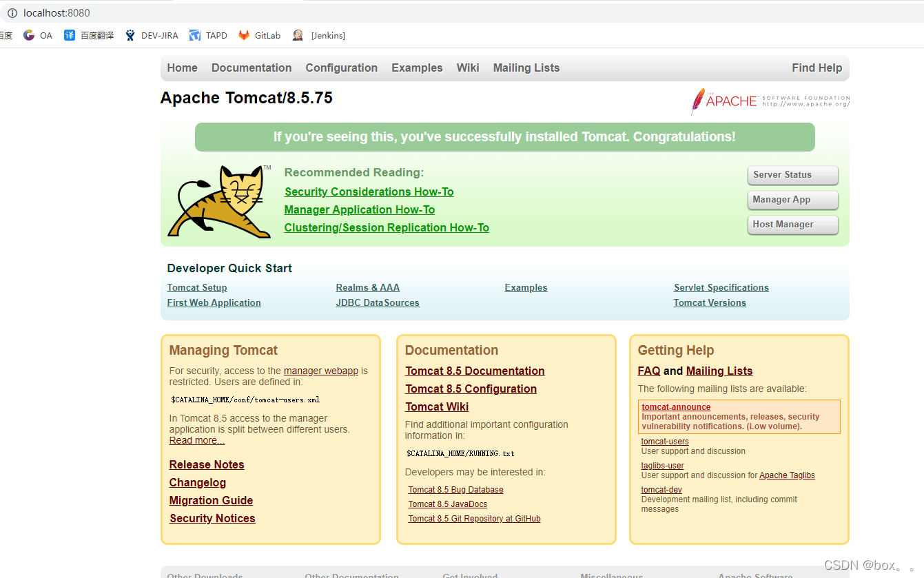Open Tomcat 8.5 Git Repository at GitHub

click(x=475, y=519)
